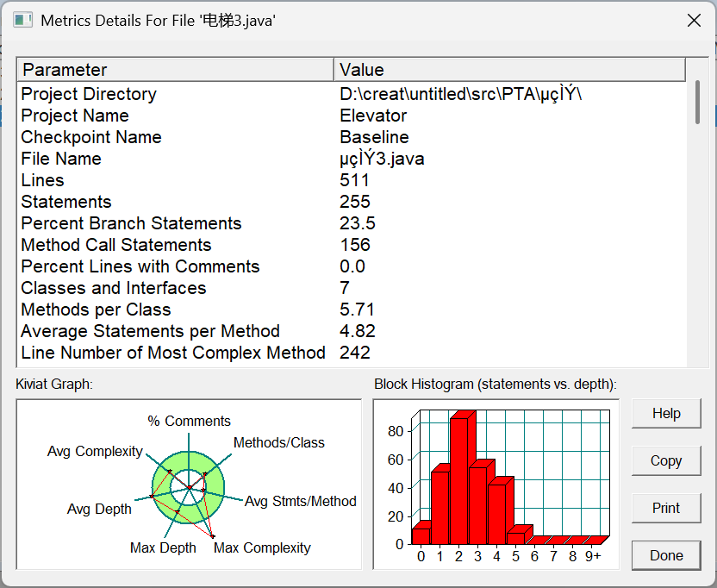Click the window icon in title bar
Image resolution: width=717 pixels, height=588 pixels.
(23, 21)
